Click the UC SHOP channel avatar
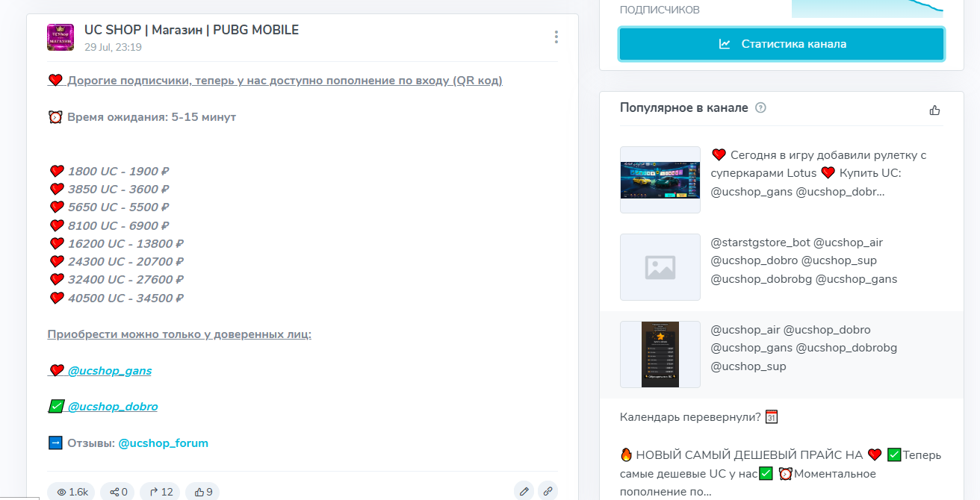Screen dimensions: 980x500 pos(61,37)
